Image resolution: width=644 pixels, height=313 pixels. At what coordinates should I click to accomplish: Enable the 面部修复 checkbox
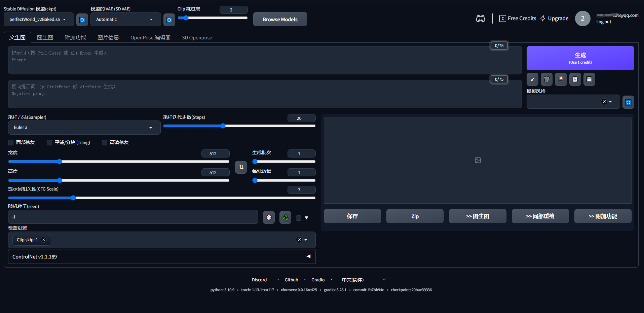11,143
